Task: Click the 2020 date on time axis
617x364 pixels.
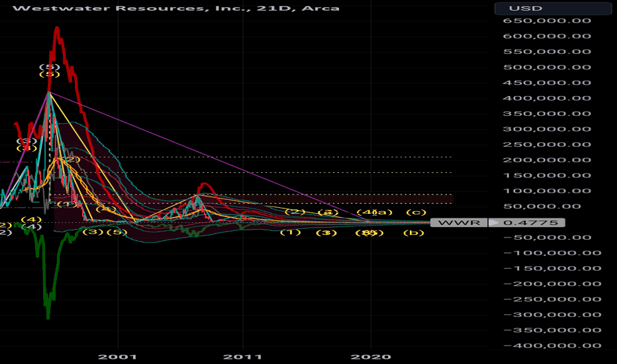Action: (371, 357)
